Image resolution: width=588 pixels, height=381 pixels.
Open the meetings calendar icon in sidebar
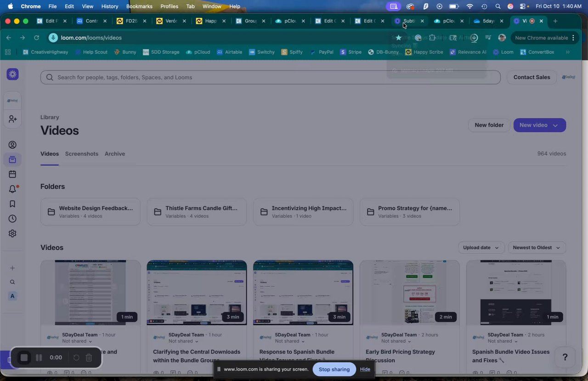(x=12, y=174)
